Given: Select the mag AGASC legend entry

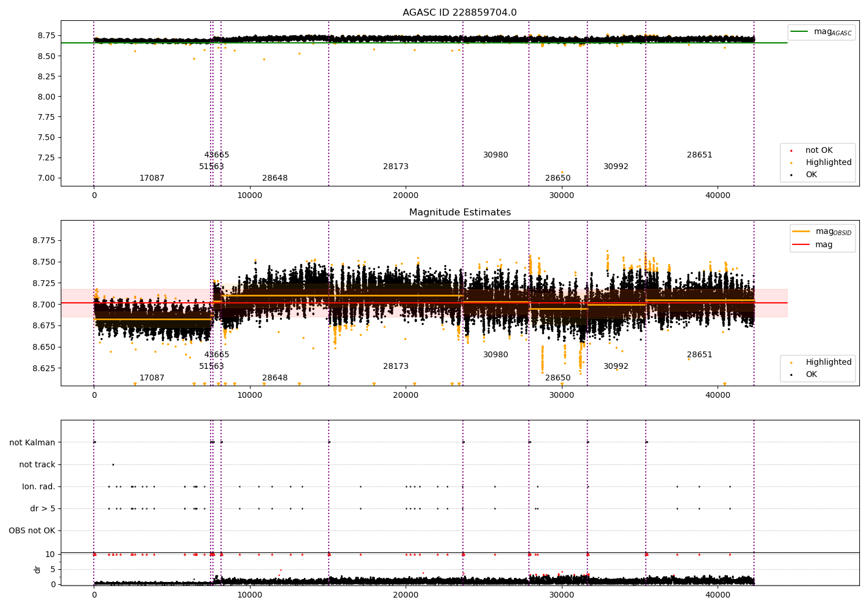Looking at the screenshot, I should click(822, 32).
